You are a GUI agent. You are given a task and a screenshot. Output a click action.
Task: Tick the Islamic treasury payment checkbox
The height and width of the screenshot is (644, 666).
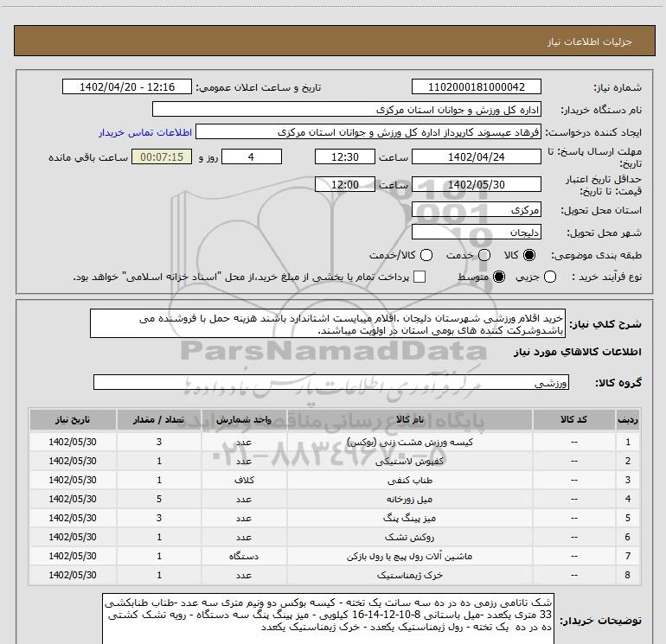(419, 277)
